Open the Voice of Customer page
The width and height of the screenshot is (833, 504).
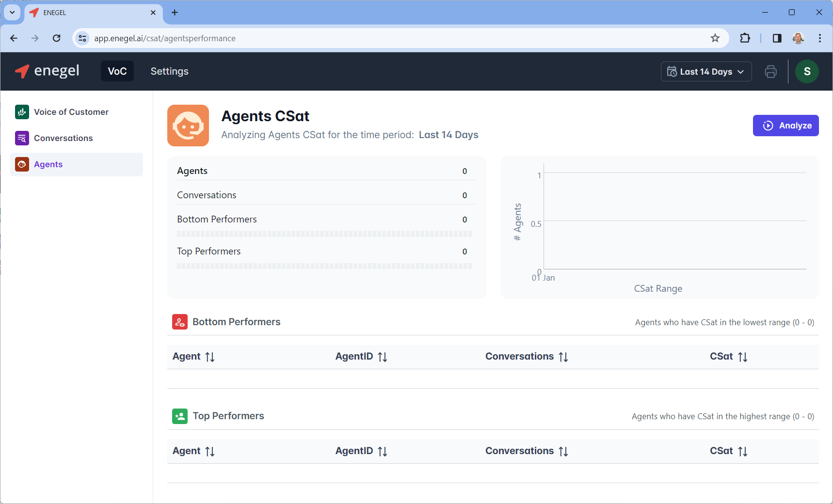click(71, 112)
